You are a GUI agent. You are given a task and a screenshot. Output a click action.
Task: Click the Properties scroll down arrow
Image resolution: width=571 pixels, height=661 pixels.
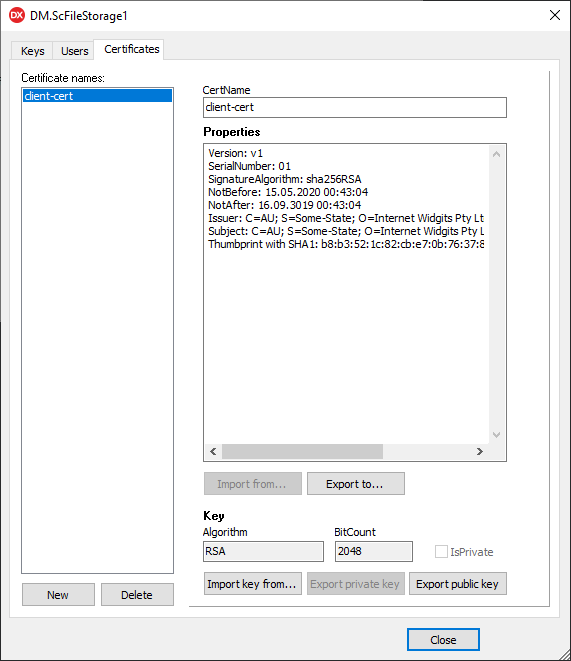pos(496,435)
